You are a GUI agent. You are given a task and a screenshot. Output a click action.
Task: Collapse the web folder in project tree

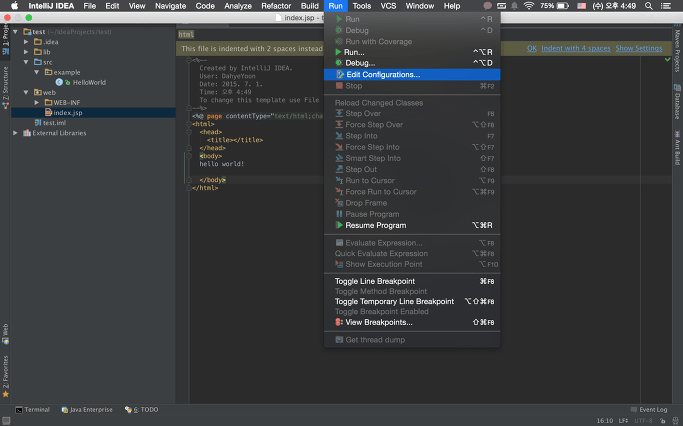pos(27,92)
